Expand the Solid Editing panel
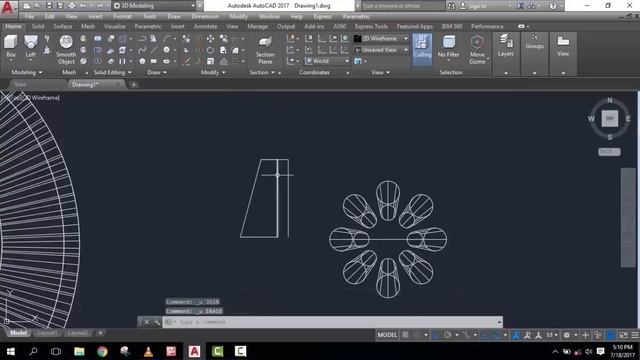 tap(112, 72)
